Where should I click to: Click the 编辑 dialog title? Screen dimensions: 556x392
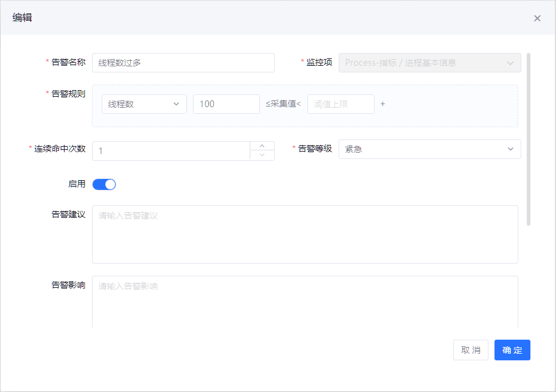23,18
